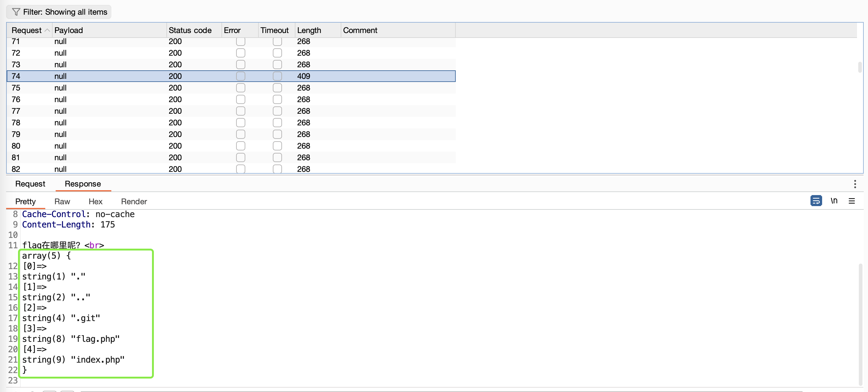Screen dimensions: 868x392
Task: Toggle Error checkbox for request 72
Action: click(x=241, y=53)
